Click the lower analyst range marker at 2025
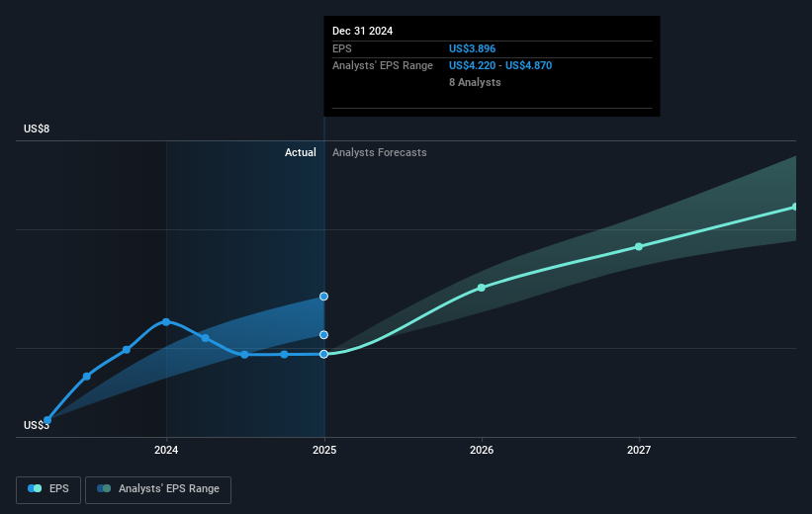 pyautogui.click(x=323, y=335)
